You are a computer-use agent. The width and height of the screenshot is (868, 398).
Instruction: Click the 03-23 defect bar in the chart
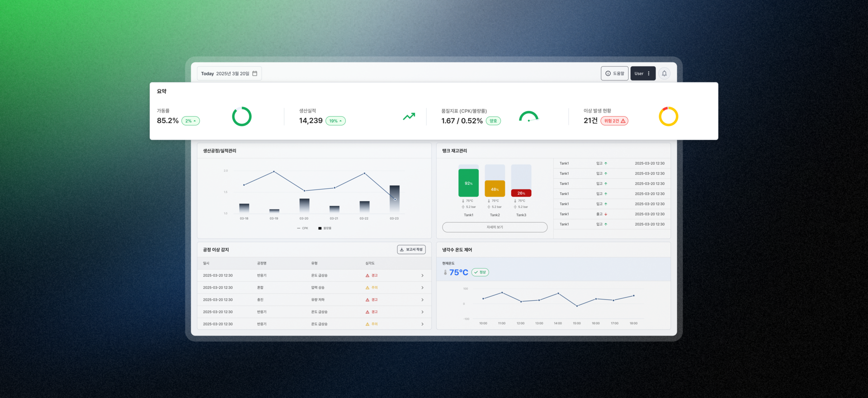point(395,199)
